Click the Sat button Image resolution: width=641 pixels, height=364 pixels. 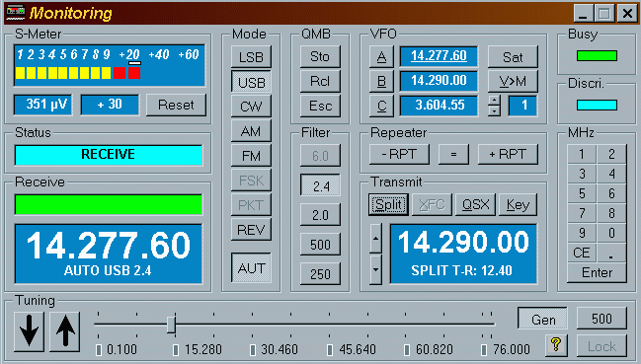(x=513, y=57)
